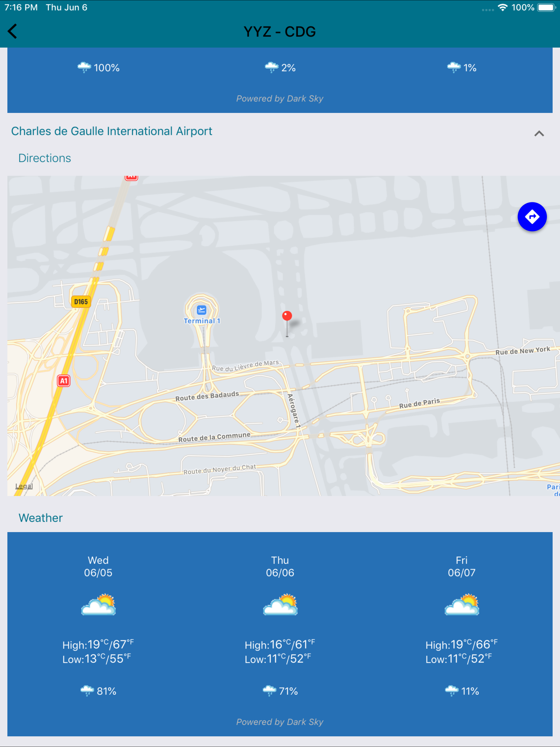The height and width of the screenshot is (747, 560).
Task: Tap the rain icon beside 71%
Action: click(x=269, y=691)
